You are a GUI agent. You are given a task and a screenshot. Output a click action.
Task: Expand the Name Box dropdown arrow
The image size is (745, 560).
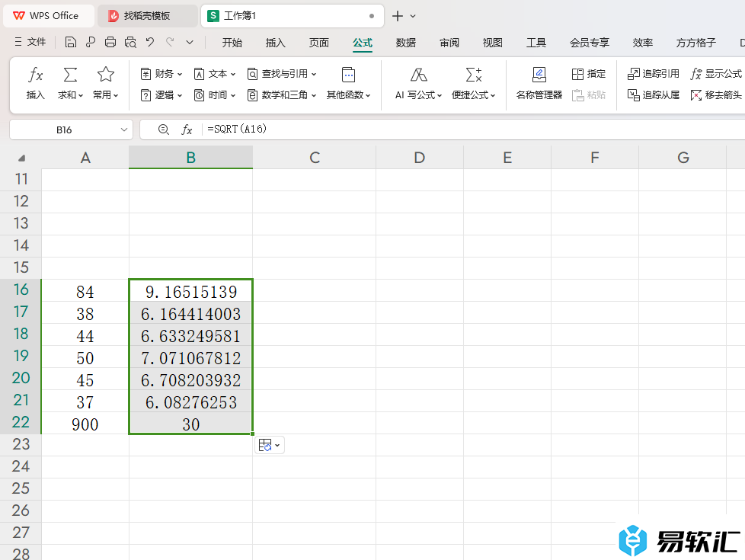(x=123, y=130)
